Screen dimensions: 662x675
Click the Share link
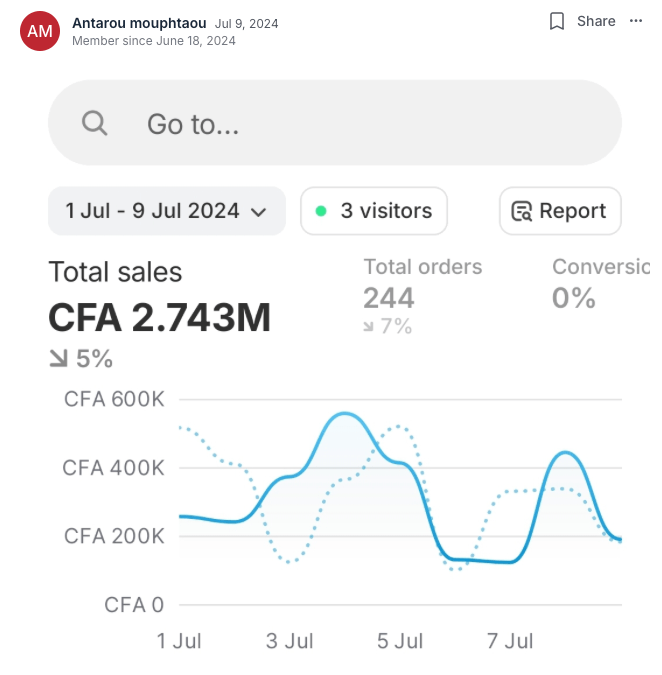pos(596,21)
